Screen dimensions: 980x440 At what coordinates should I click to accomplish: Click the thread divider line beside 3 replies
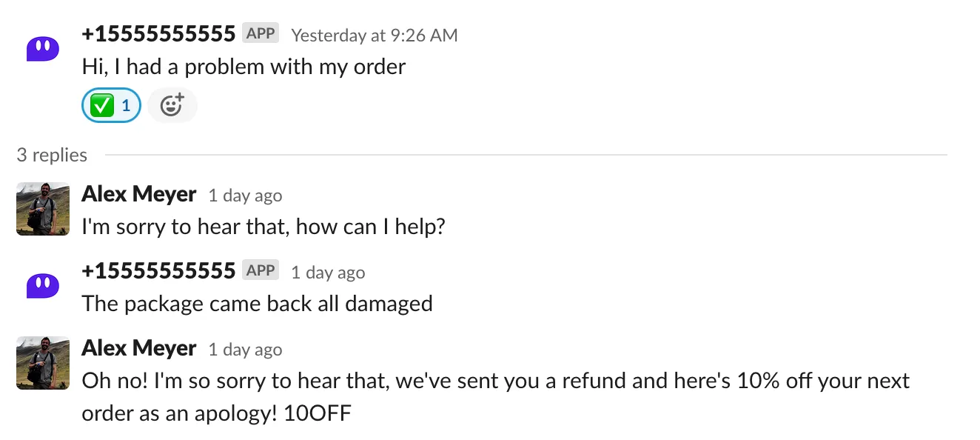[518, 155]
